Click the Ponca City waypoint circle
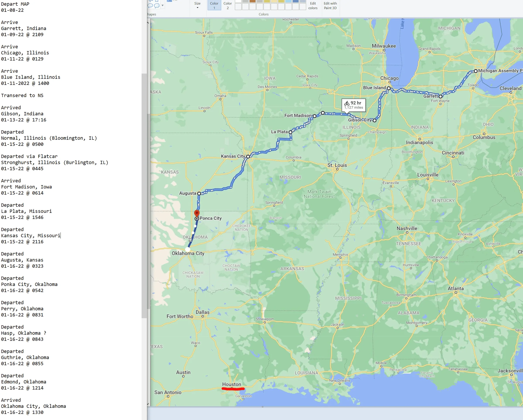 [x=197, y=219]
